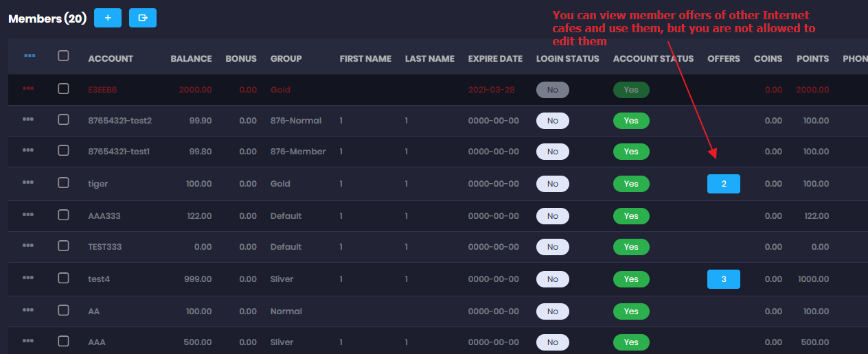Expand actions menu for TEST333 row
The height and width of the screenshot is (354, 868).
click(28, 246)
